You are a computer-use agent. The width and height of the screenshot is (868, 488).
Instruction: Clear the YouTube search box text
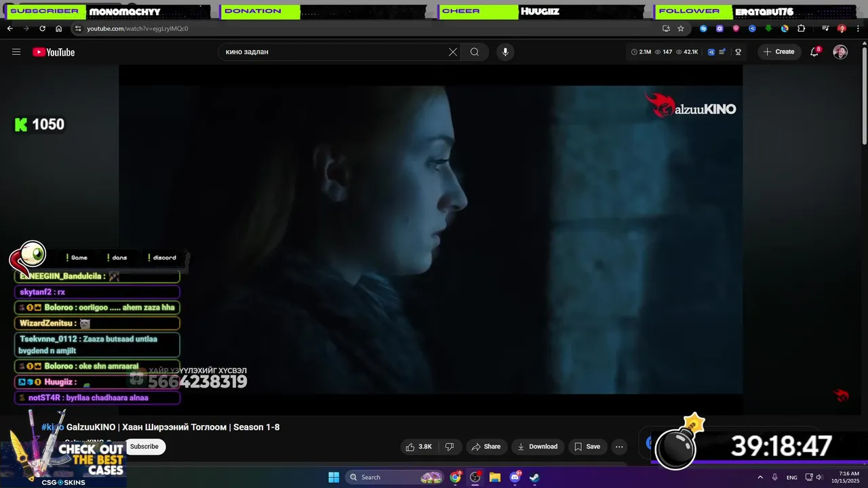[x=453, y=52]
